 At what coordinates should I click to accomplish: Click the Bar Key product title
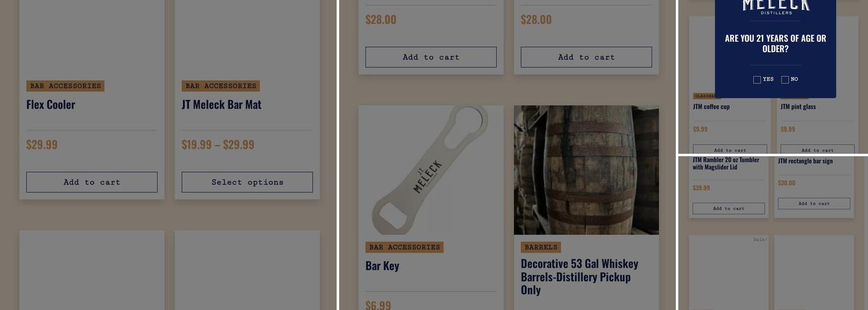tap(382, 265)
